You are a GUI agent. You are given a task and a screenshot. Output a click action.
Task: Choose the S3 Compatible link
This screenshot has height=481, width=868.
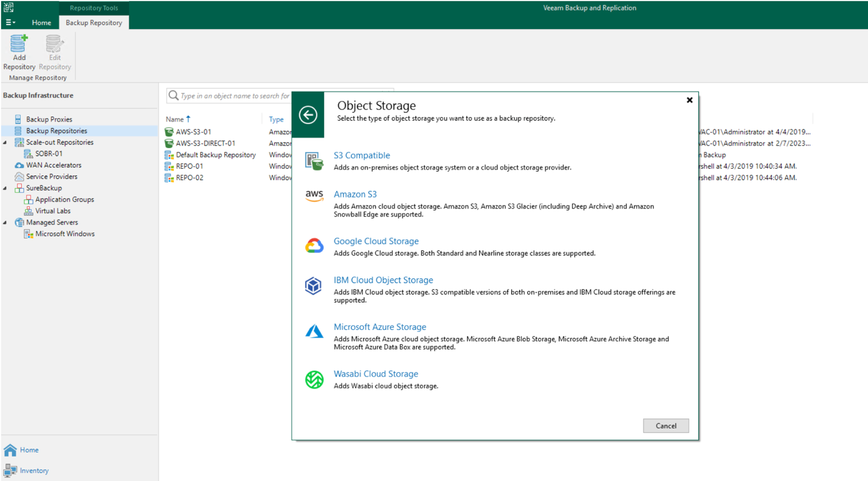(x=362, y=156)
